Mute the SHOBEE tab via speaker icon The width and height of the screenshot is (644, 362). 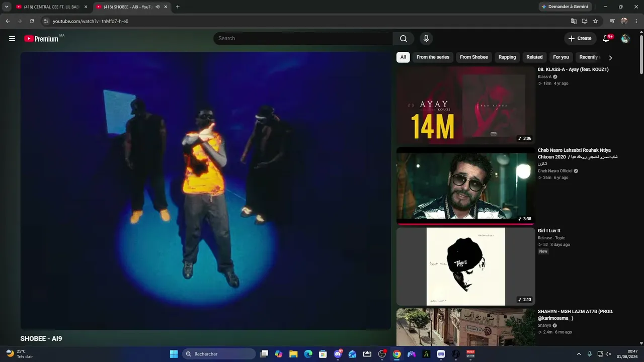157,7
